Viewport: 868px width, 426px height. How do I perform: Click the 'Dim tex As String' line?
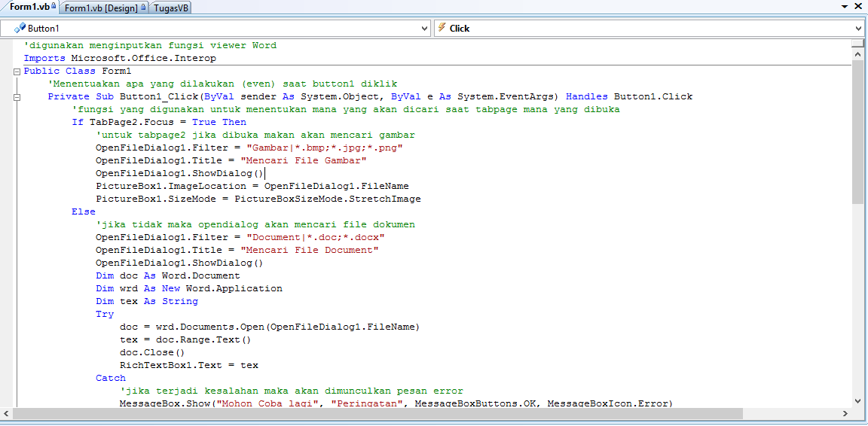pyautogui.click(x=147, y=301)
